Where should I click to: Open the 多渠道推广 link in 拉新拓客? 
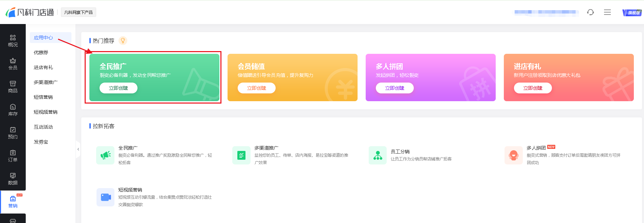coord(266,148)
